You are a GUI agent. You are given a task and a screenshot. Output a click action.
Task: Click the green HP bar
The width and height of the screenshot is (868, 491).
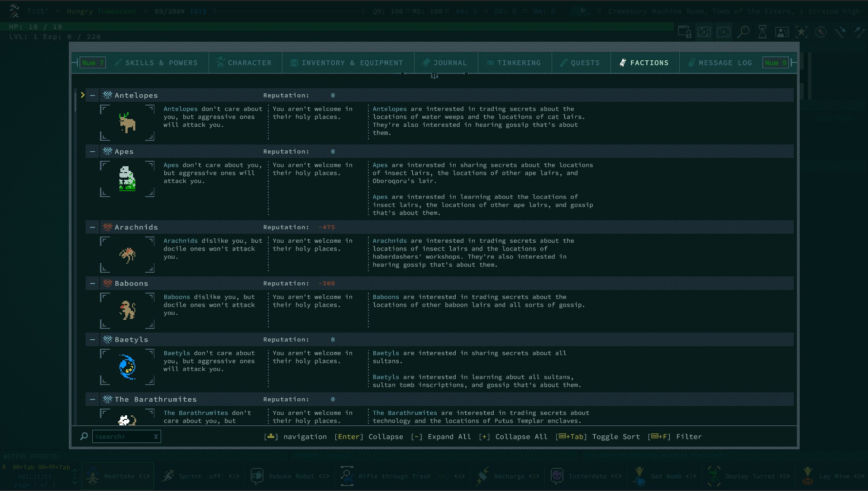tap(317, 27)
